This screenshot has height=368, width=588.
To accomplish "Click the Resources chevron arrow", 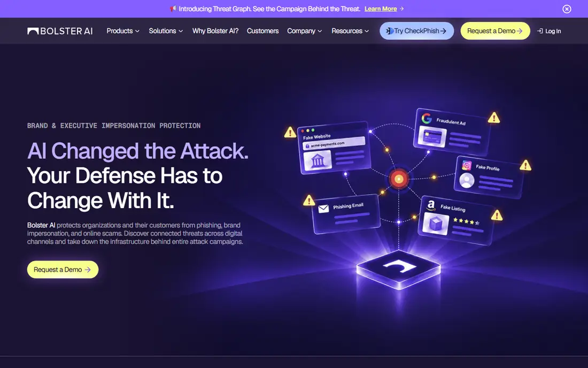I will pos(367,31).
